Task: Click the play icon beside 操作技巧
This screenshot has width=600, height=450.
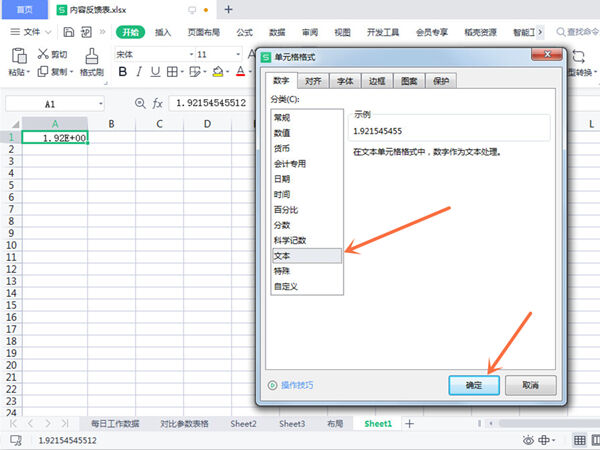Action: point(272,385)
